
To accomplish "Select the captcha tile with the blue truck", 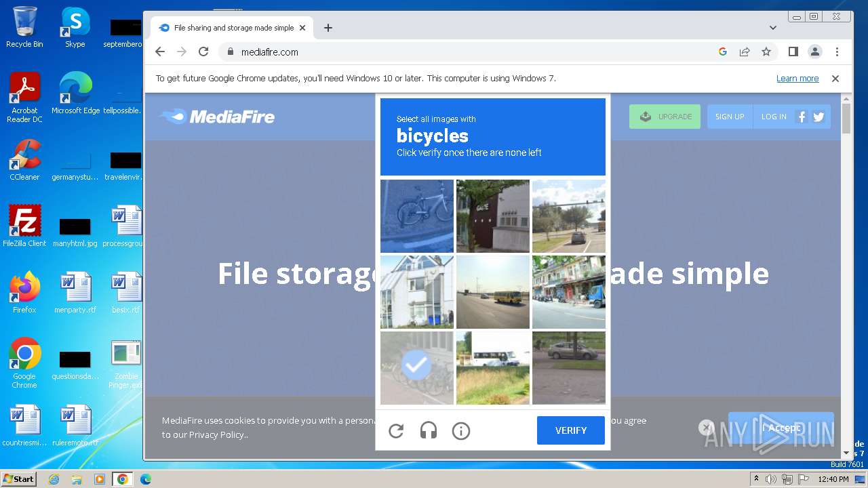I will pyautogui.click(x=569, y=292).
